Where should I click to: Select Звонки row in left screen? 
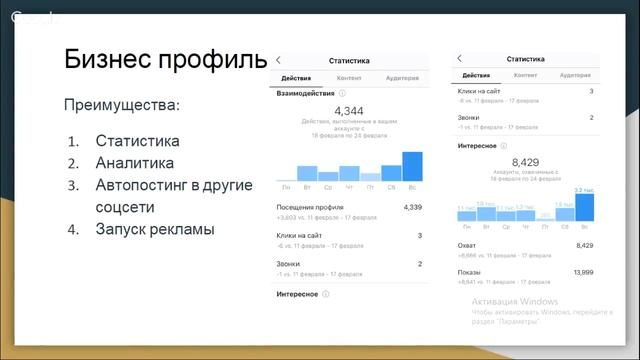click(x=349, y=269)
